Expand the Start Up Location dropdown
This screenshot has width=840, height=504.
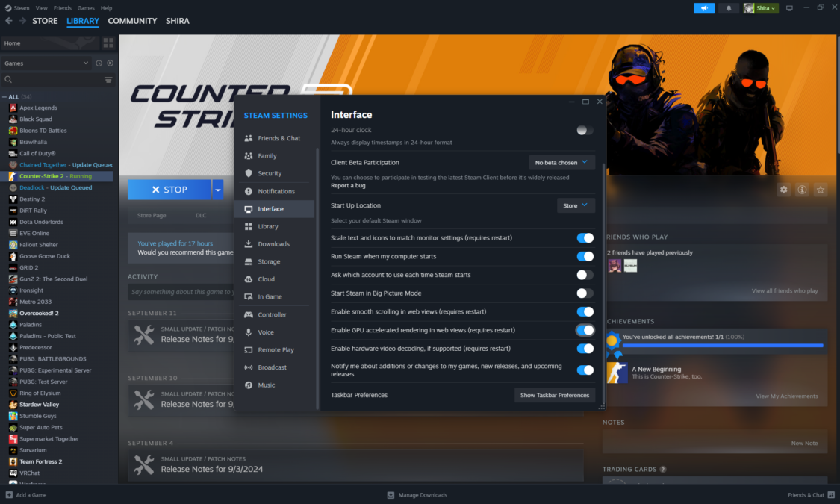pyautogui.click(x=576, y=205)
